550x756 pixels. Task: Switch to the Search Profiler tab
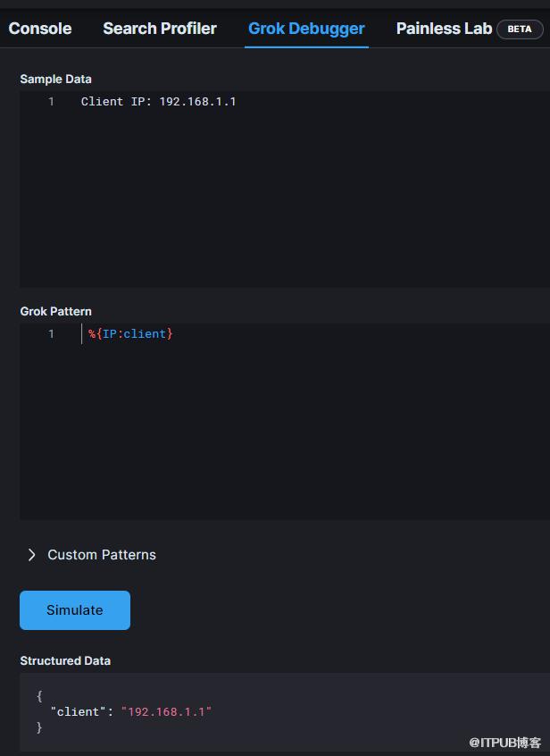[160, 29]
